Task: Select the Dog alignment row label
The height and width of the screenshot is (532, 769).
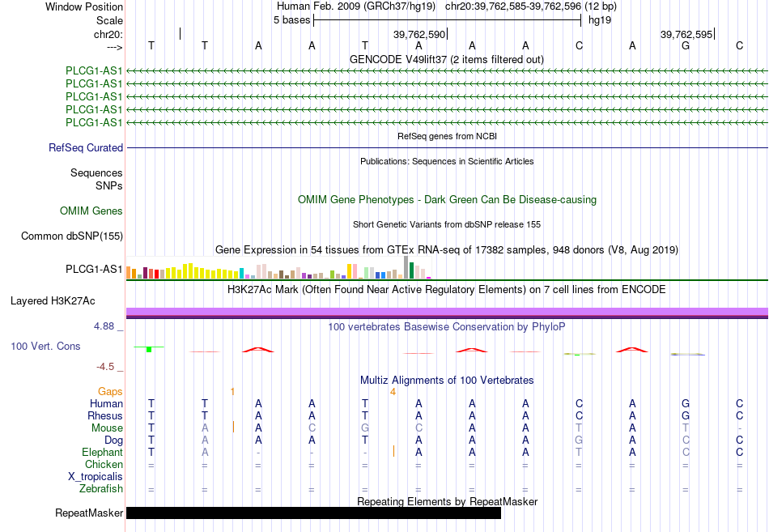Action: (113, 440)
